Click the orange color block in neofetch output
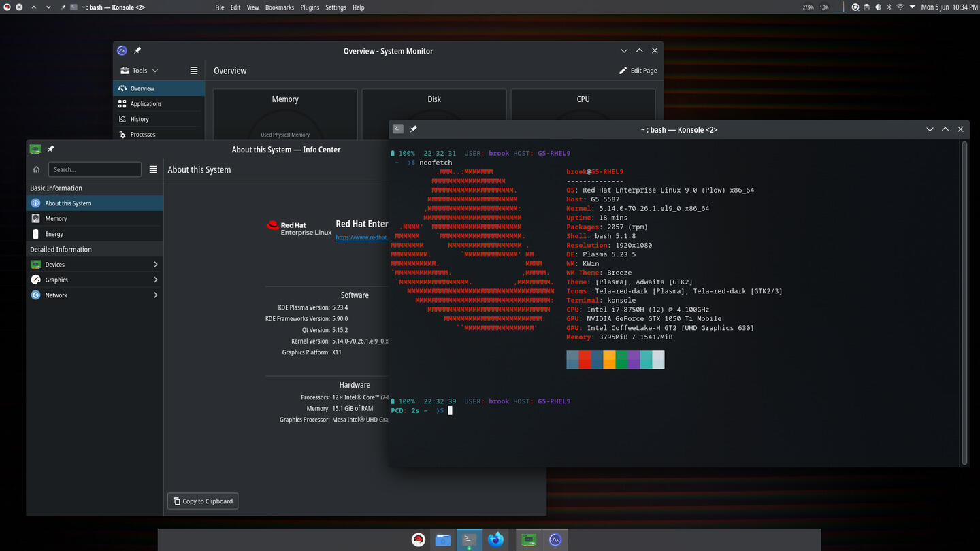Image resolution: width=980 pixels, height=551 pixels. click(x=609, y=360)
